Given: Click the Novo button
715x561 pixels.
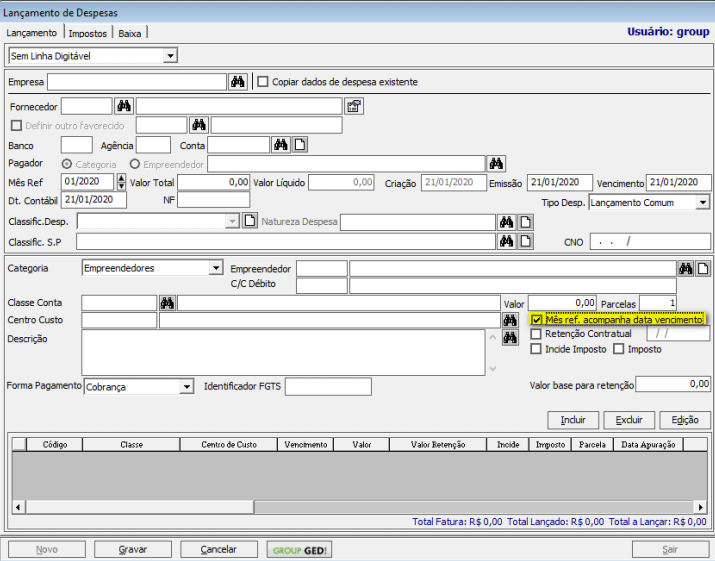Looking at the screenshot, I should (x=47, y=550).
